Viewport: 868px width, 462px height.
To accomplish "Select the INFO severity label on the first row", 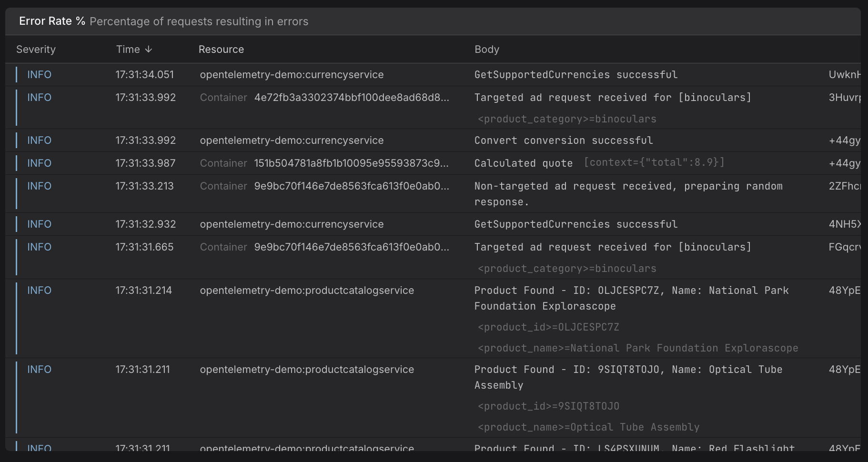I will click(x=39, y=74).
